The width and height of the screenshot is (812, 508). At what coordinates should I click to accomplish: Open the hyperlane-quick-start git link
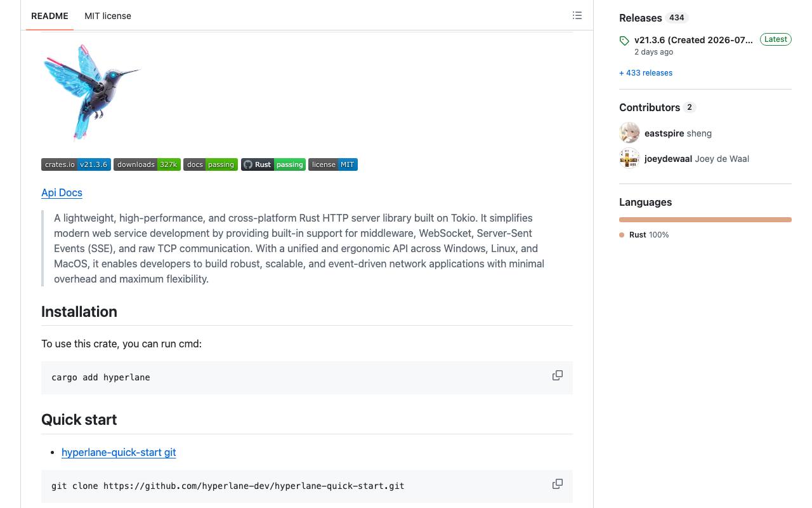click(119, 452)
